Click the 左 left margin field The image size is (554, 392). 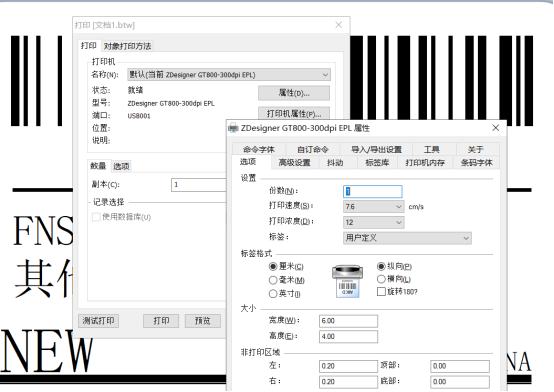tap(348, 366)
